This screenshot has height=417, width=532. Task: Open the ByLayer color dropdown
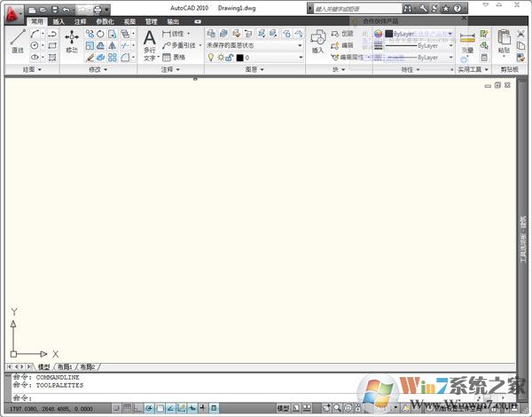pos(419,34)
